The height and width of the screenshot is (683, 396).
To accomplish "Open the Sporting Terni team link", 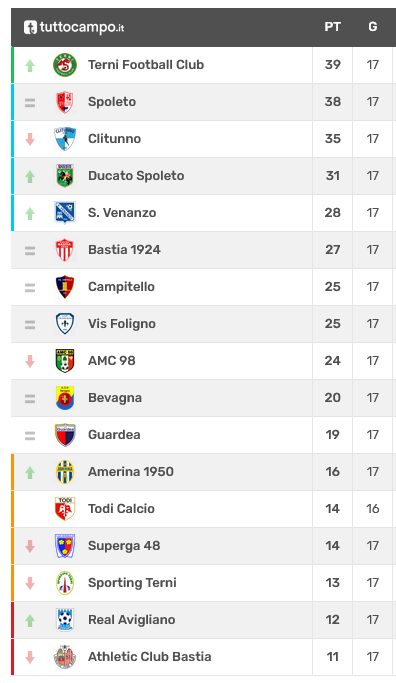I will (132, 583).
